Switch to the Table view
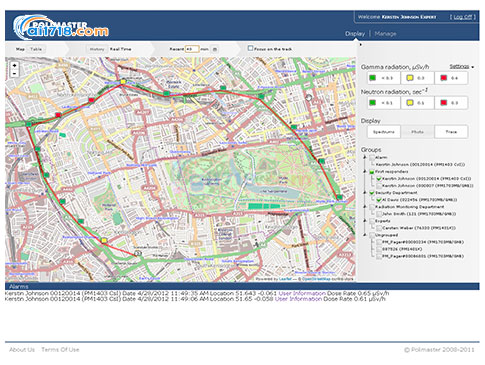This screenshot has width=485, height=365. click(36, 49)
